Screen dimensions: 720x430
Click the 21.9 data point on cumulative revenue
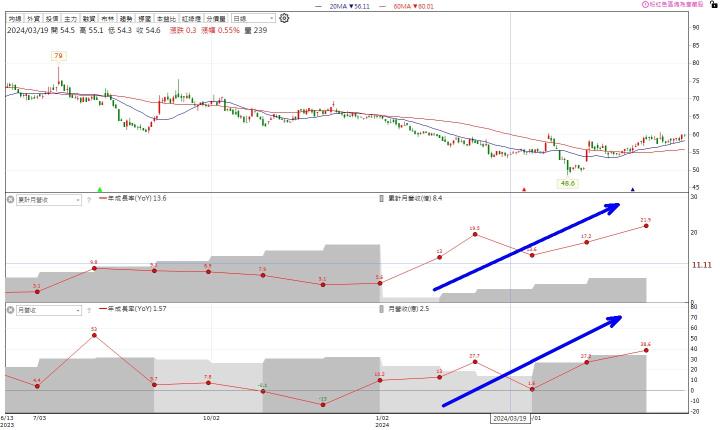647,226
